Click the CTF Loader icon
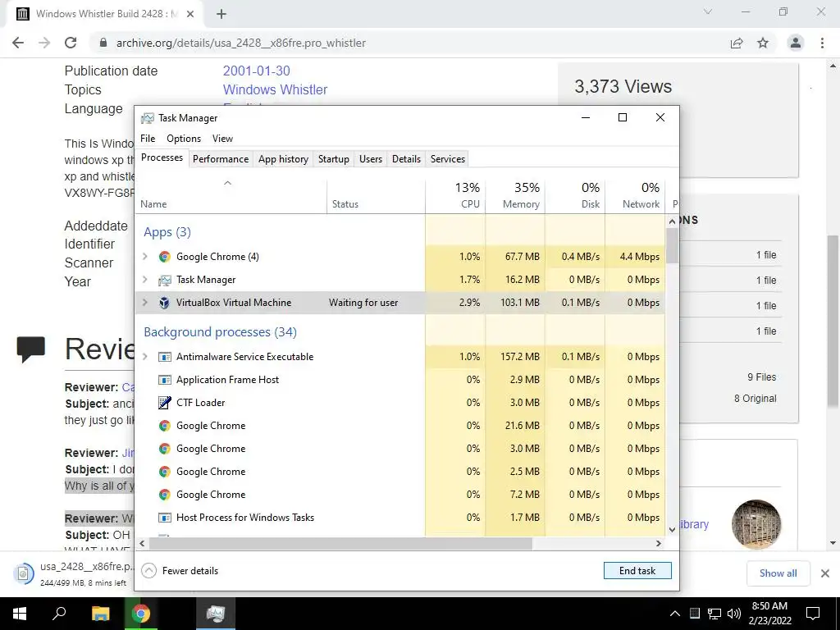The image size is (840, 630). coord(164,402)
